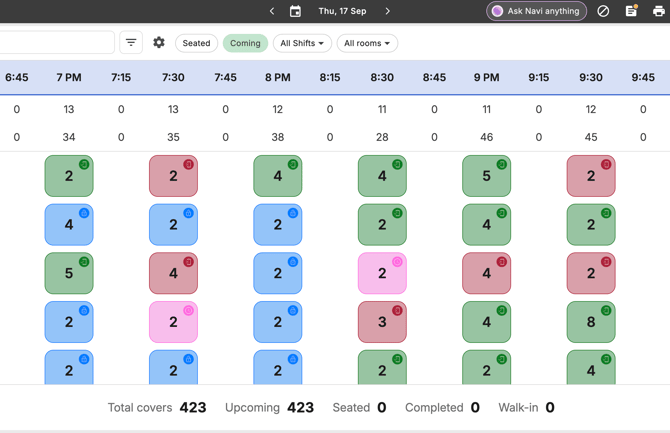
Task: Click the block/no-entry circle icon
Action: 603,11
